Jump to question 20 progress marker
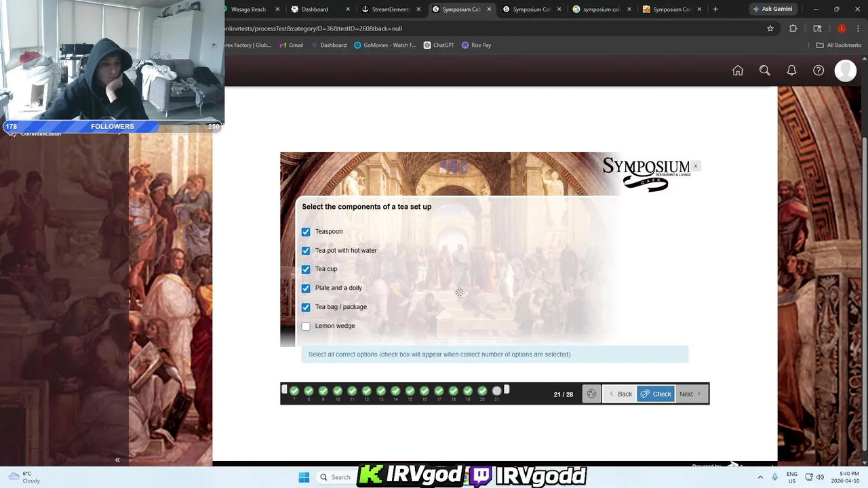 click(x=482, y=391)
